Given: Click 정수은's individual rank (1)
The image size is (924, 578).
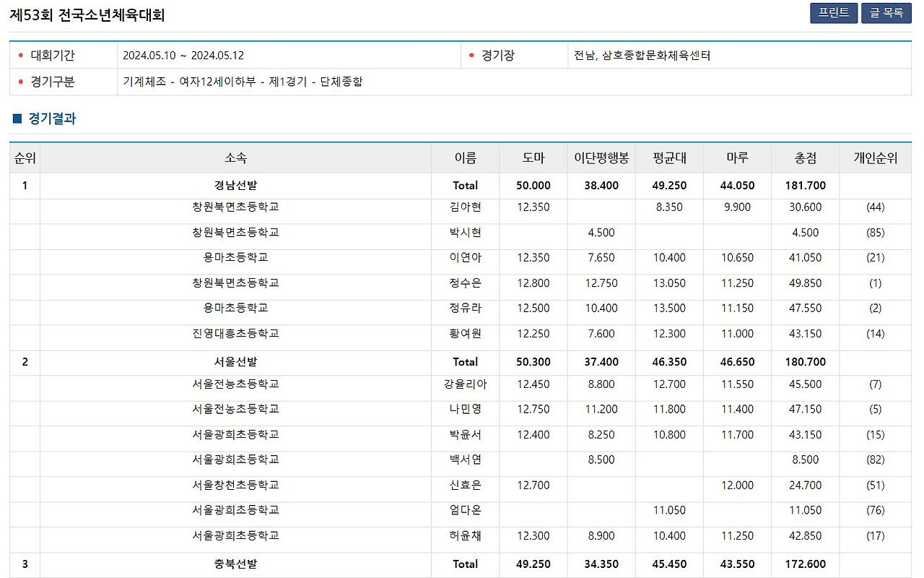Looking at the screenshot, I should click(x=875, y=283).
